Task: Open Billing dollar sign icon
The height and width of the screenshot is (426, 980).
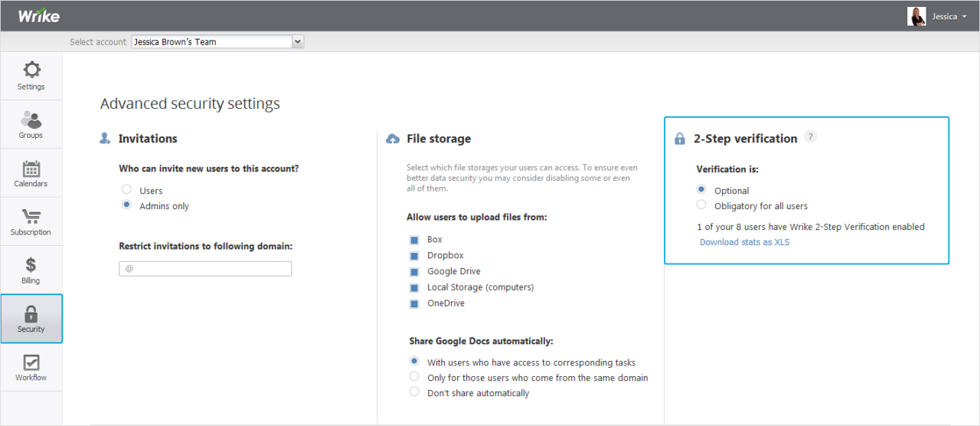Action: (x=31, y=265)
